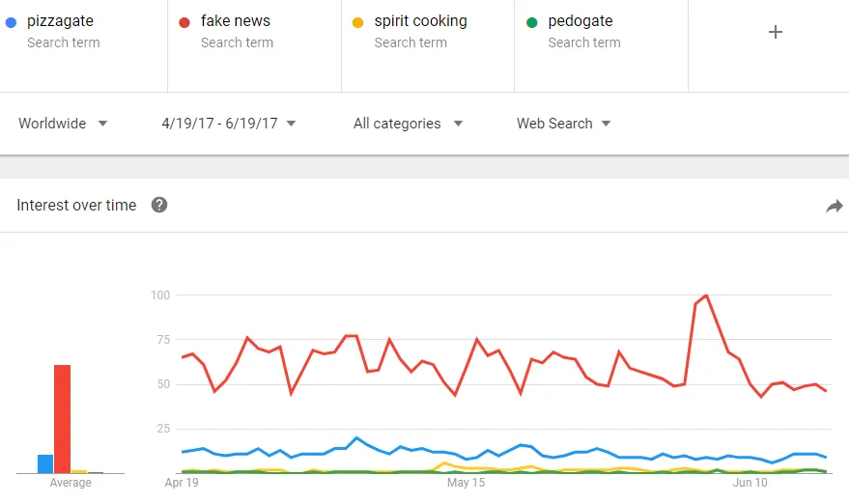Click the red average bar

(63, 419)
